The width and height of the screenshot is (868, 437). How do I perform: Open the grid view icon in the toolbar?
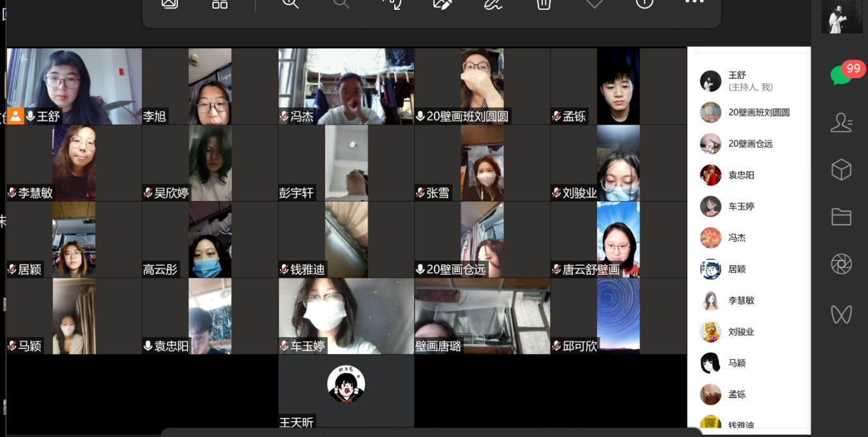220,3
